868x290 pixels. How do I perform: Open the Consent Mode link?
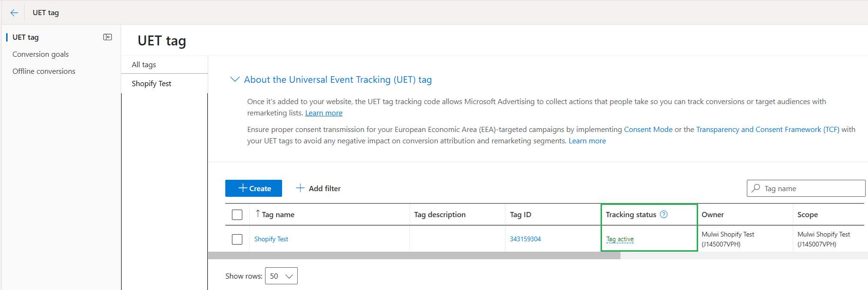pyautogui.click(x=648, y=129)
